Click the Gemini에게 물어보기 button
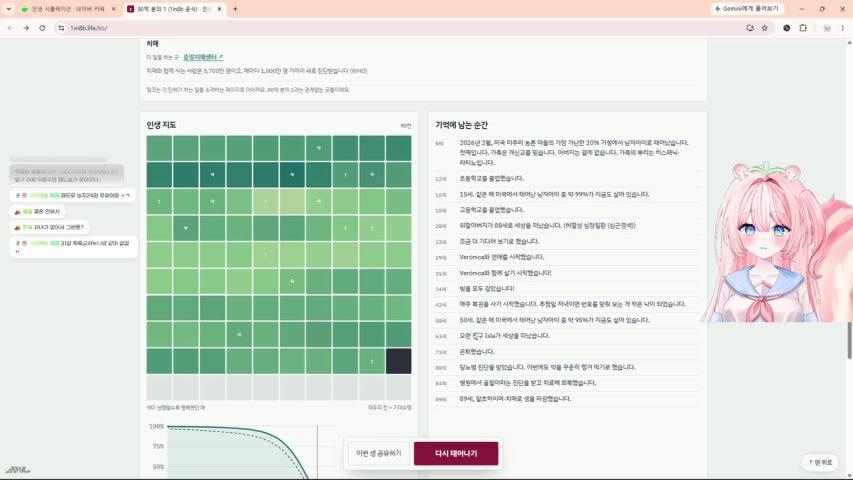This screenshot has width=853, height=480. click(x=746, y=9)
